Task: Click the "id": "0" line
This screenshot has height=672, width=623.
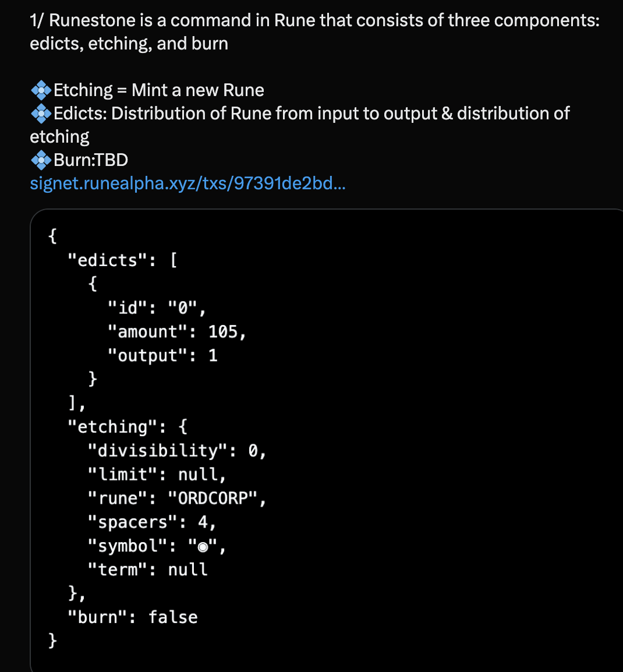Action: click(x=156, y=308)
